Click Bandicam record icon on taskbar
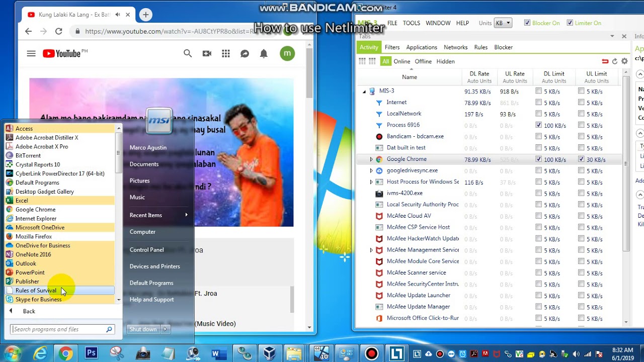This screenshot has height=362, width=644. pos(371,353)
